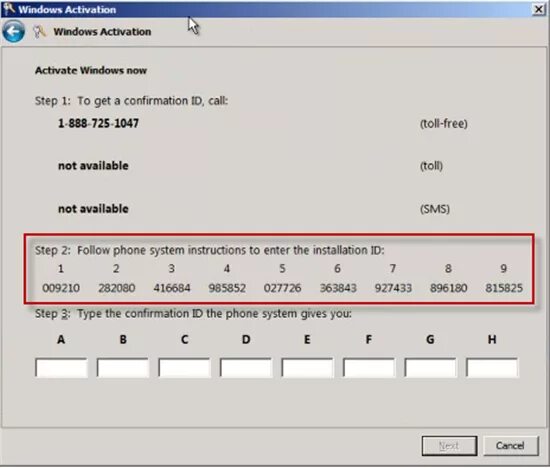550x468 pixels.
Task: Click the Cancel button
Action: [x=510, y=446]
